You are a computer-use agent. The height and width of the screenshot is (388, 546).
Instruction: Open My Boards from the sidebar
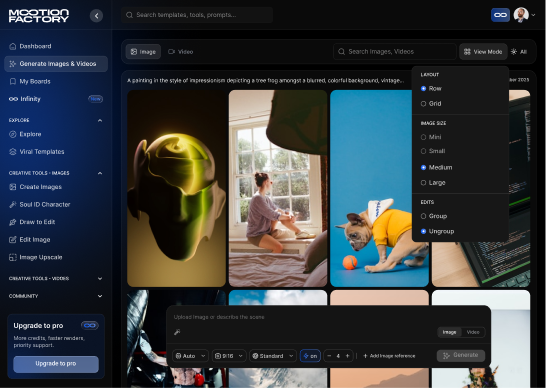35,81
